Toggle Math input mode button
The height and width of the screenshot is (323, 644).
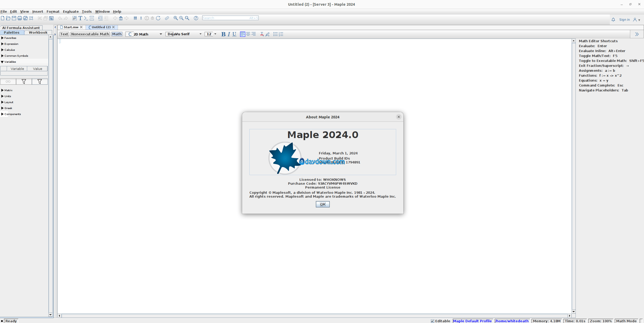pos(117,34)
